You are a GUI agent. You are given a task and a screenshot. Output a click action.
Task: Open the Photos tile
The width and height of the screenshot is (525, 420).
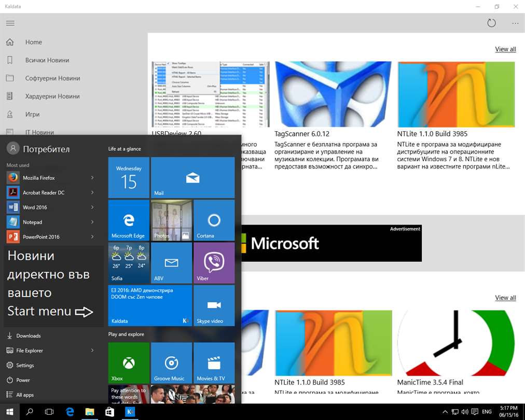(x=171, y=220)
